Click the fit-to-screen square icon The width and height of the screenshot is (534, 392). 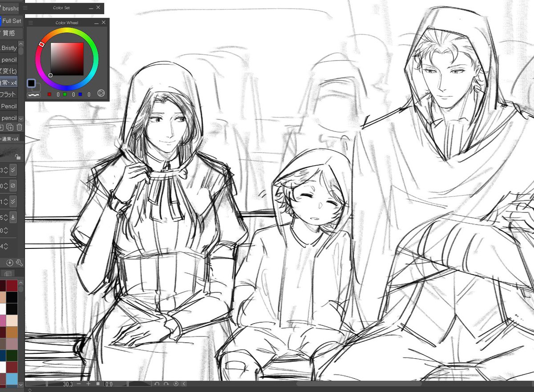98,384
